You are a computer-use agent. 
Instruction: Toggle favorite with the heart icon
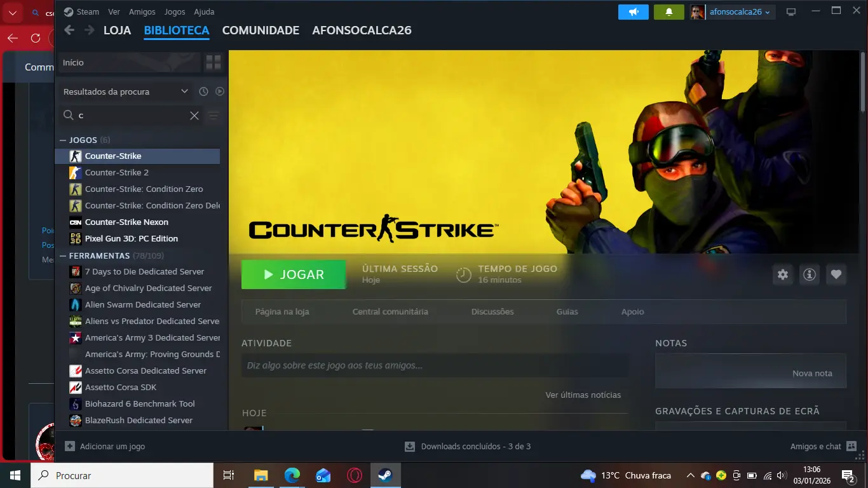click(x=836, y=274)
